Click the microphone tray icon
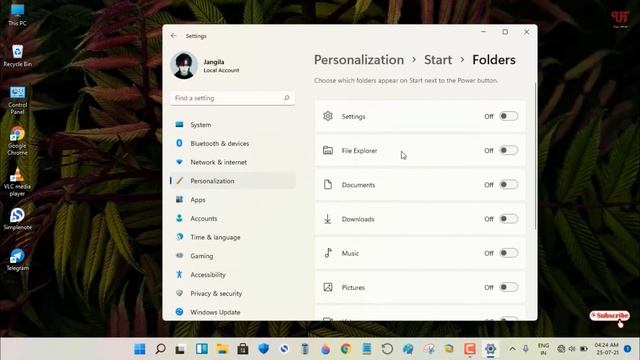This screenshot has width=640, height=360. pyautogui.click(x=526, y=349)
